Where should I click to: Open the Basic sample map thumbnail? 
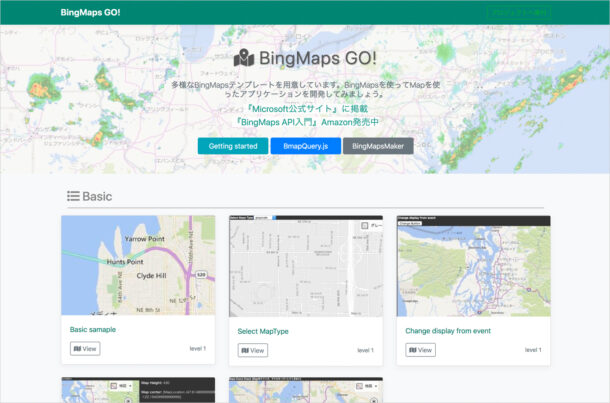pos(138,265)
